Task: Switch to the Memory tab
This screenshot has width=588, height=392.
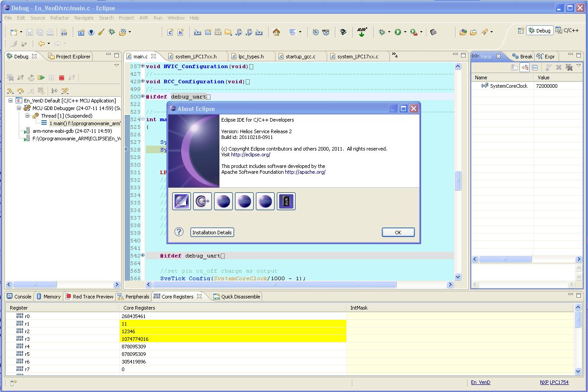Action: coord(48,297)
